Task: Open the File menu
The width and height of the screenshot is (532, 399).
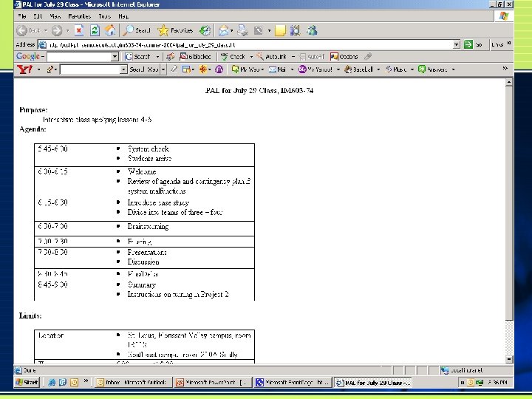Action: pyautogui.click(x=22, y=16)
